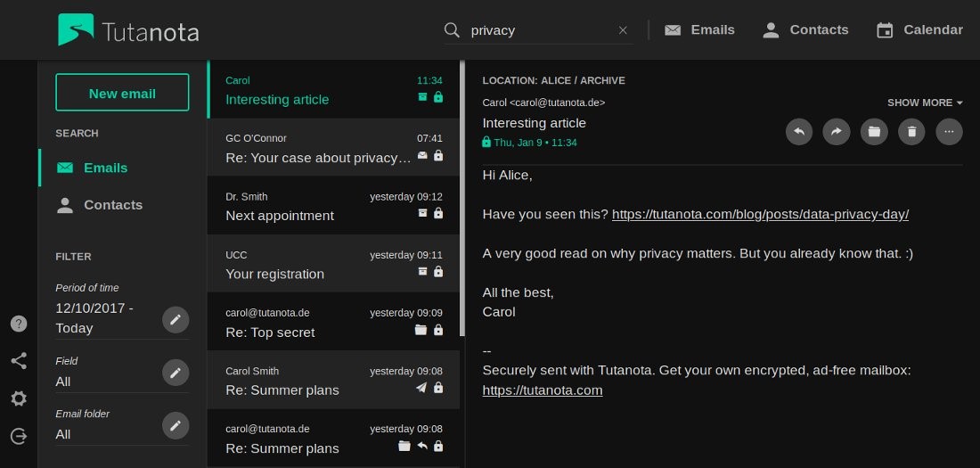Forward the email using the forward icon

click(837, 132)
